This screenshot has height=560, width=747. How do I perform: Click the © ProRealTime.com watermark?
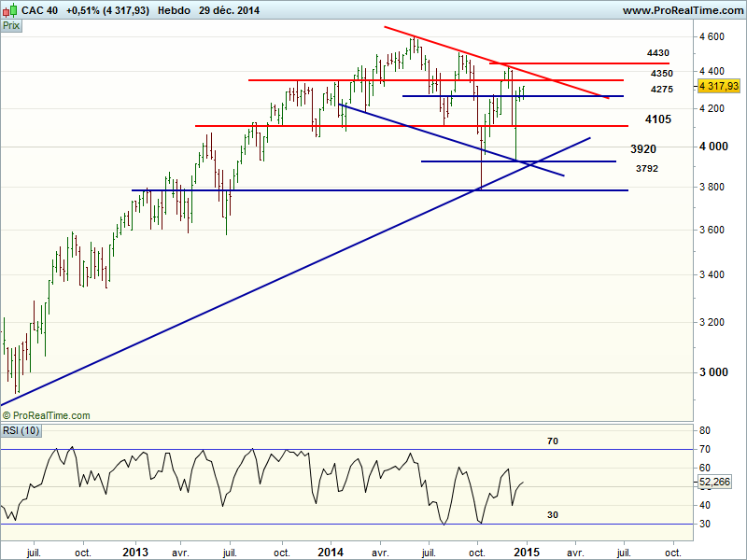coord(47,415)
